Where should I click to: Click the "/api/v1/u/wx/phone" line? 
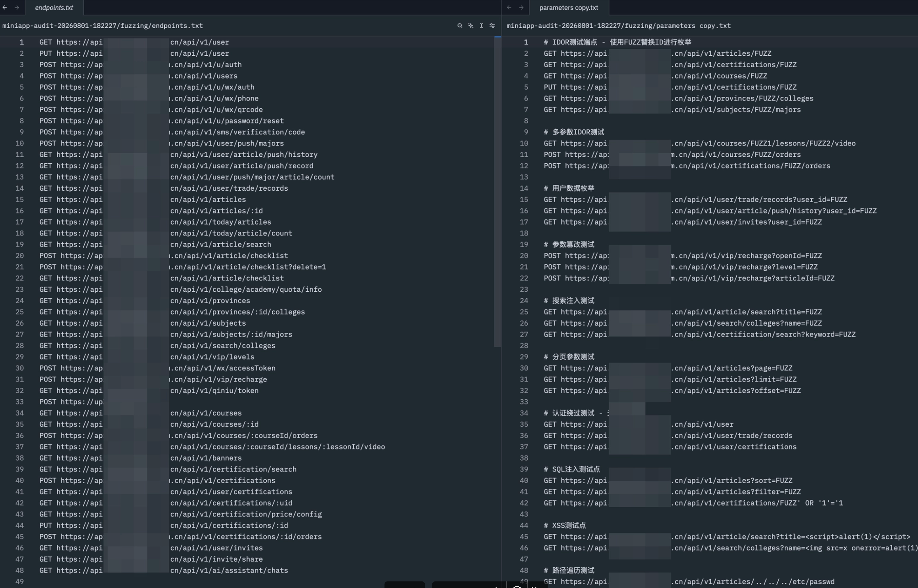[149, 98]
